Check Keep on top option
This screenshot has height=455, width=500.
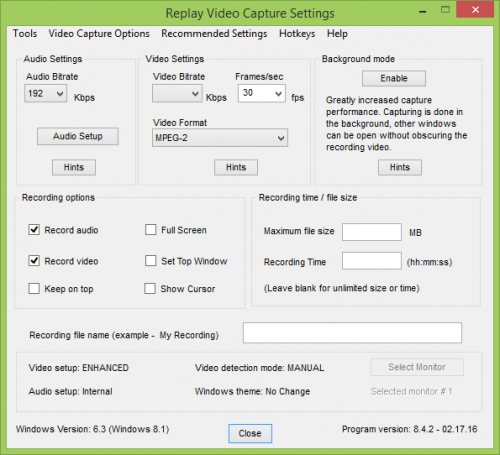click(x=34, y=289)
